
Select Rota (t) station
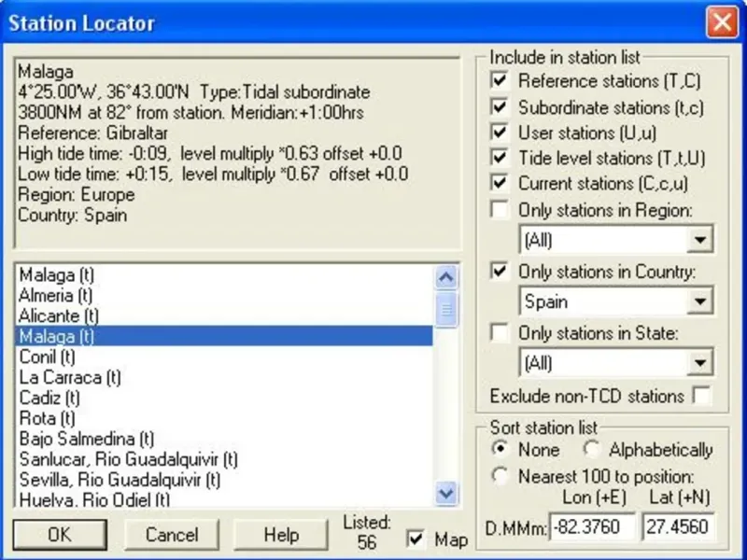(x=224, y=418)
